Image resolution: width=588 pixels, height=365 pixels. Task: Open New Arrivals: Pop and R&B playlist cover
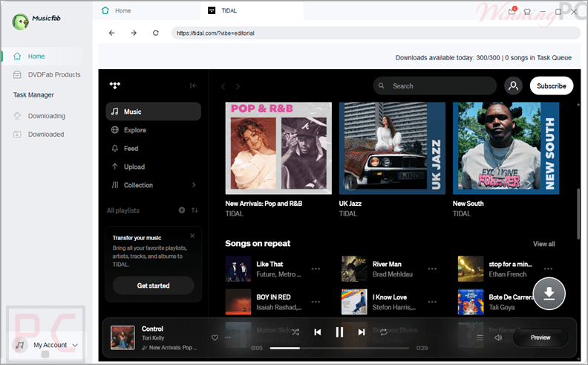coord(278,149)
